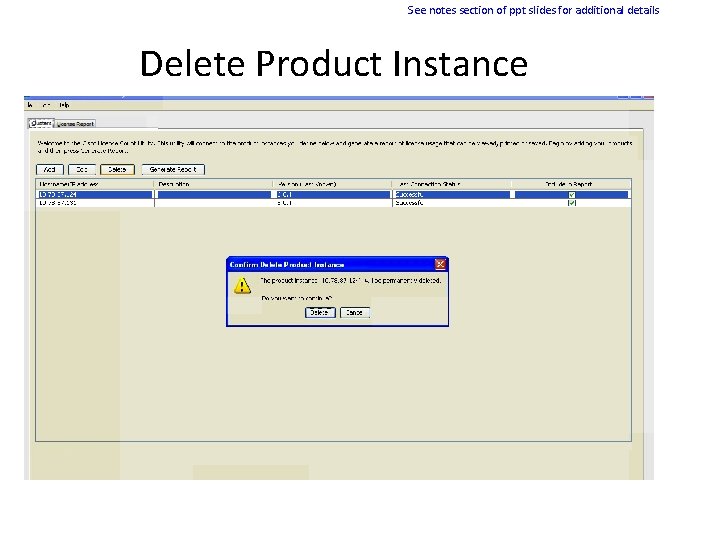This screenshot has height=540, width=720.
Task: Switch to the License Report tab
Action: [75, 124]
